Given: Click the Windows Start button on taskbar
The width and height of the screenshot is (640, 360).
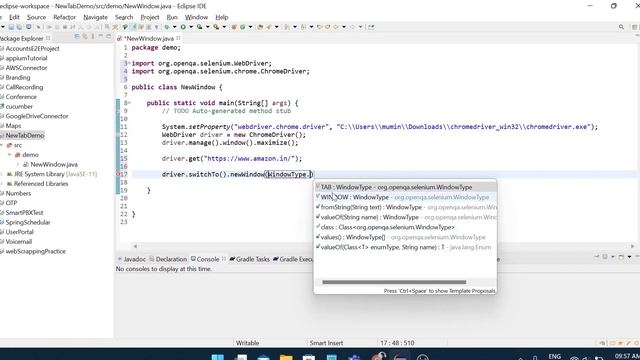Looking at the screenshot, I should (218, 357).
